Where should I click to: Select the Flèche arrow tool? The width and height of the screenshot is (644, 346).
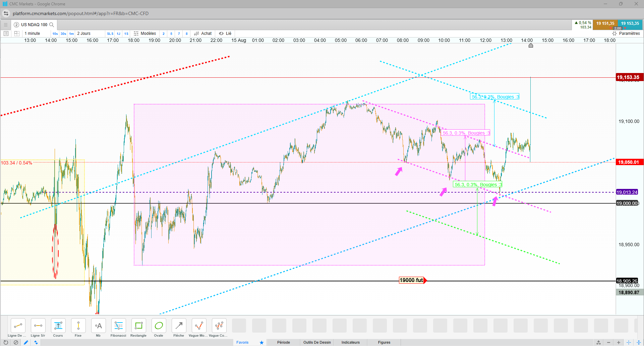179,328
